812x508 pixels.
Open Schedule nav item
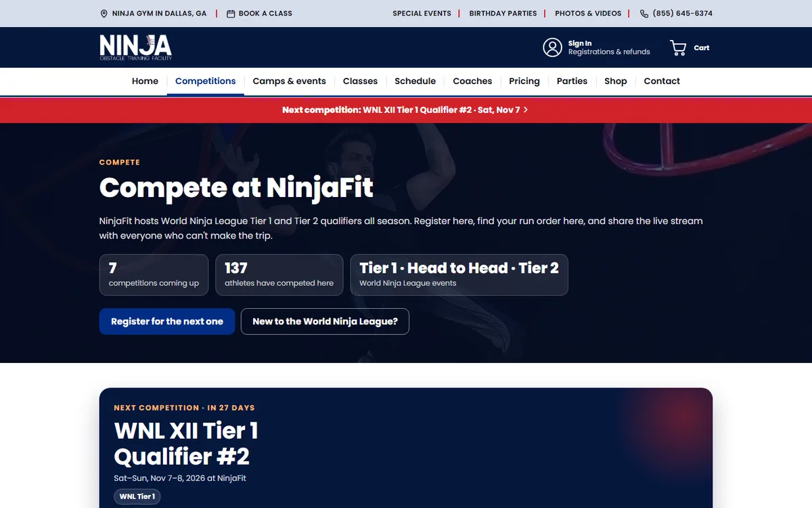(415, 81)
